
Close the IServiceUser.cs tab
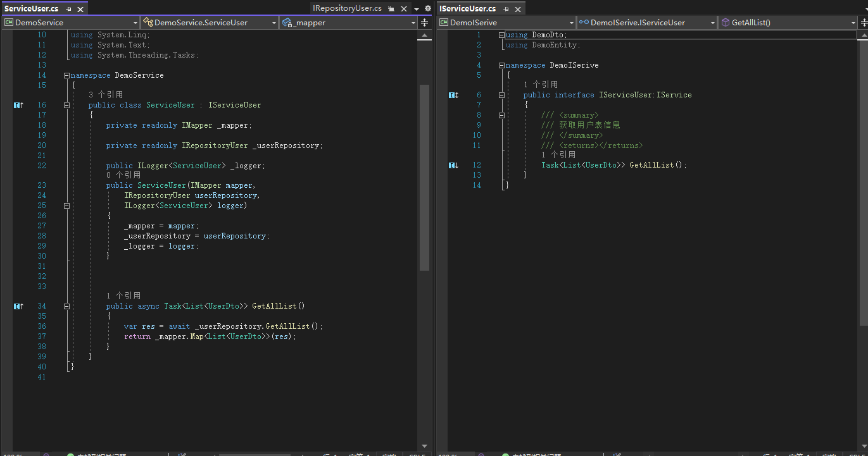coord(518,9)
